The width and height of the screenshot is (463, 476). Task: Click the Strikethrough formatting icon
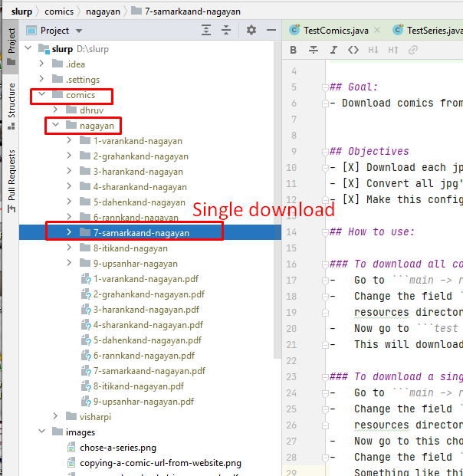point(314,50)
